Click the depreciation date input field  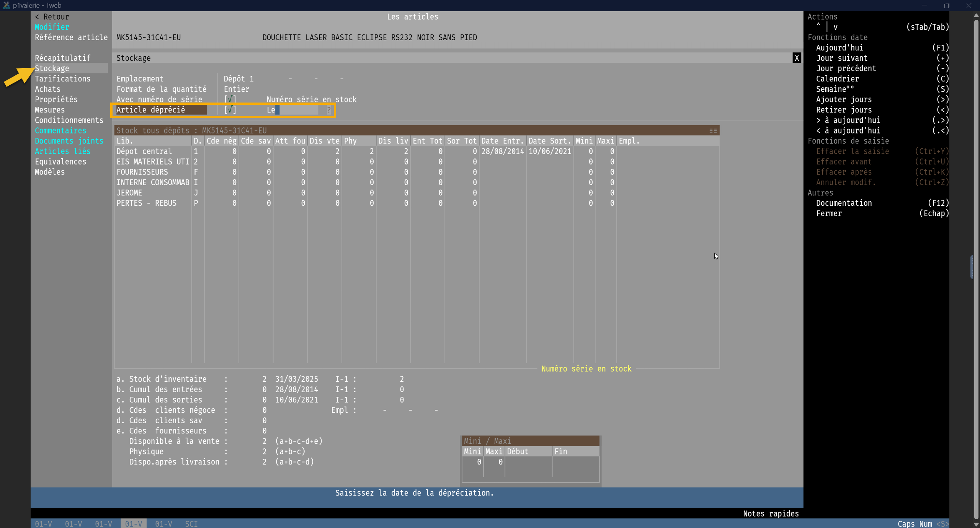(297, 110)
